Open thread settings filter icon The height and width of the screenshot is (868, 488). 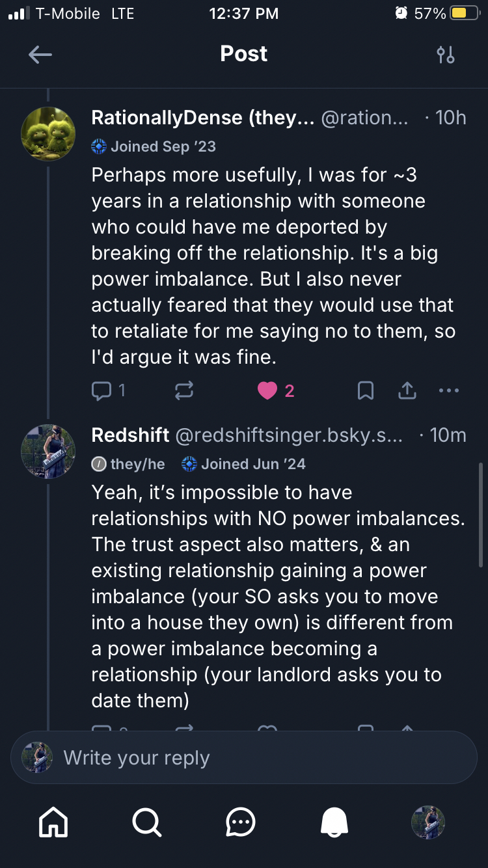click(446, 55)
